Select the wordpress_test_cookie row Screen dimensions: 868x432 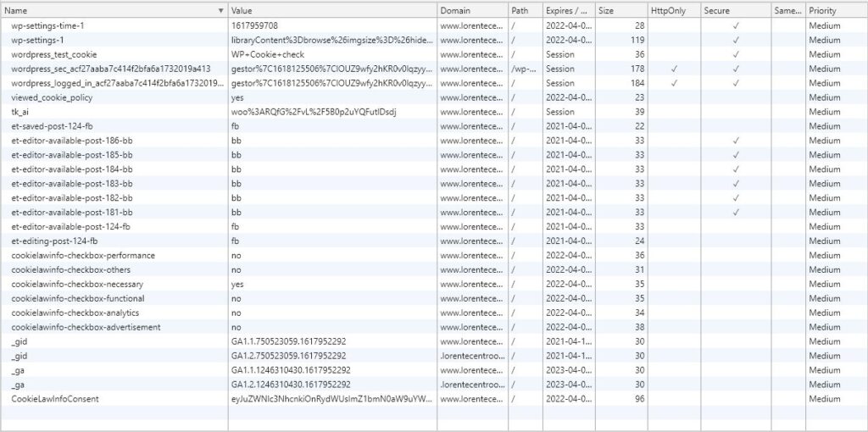pos(434,54)
